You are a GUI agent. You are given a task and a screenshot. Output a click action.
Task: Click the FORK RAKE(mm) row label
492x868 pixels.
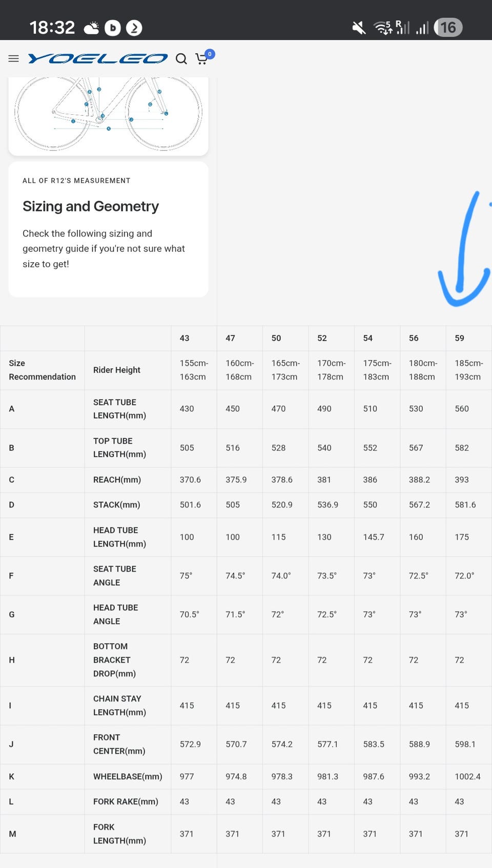[126, 801]
